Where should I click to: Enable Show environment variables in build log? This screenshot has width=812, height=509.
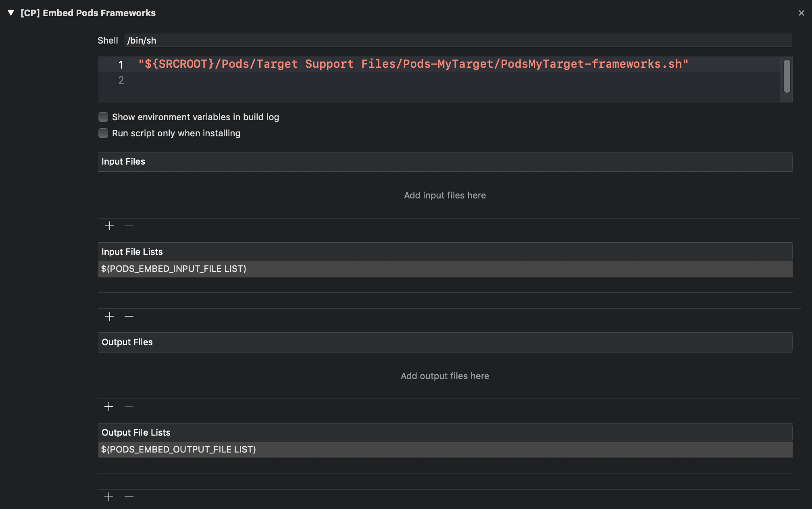click(103, 117)
